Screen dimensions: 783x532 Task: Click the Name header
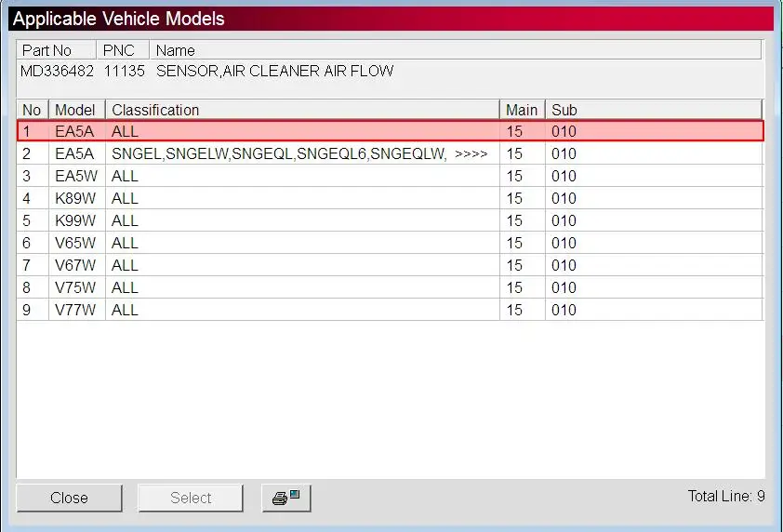click(x=456, y=50)
